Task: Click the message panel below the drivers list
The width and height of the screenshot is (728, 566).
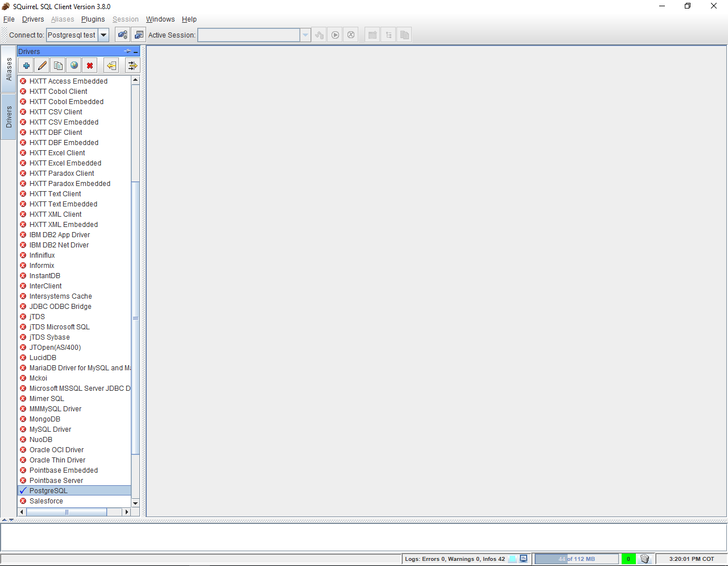Action: pyautogui.click(x=364, y=536)
